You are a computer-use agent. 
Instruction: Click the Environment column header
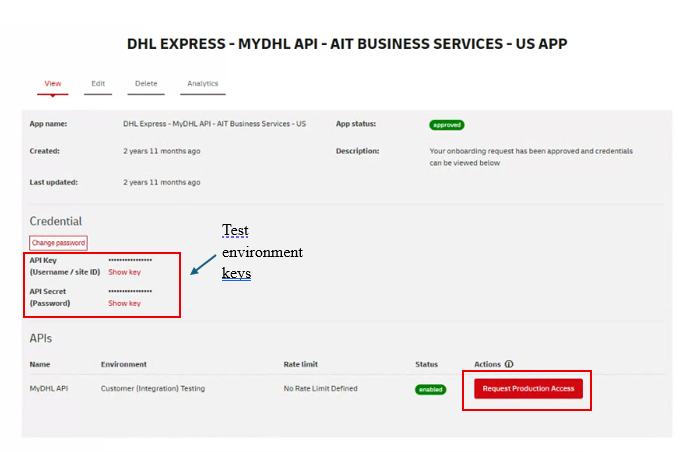point(124,365)
